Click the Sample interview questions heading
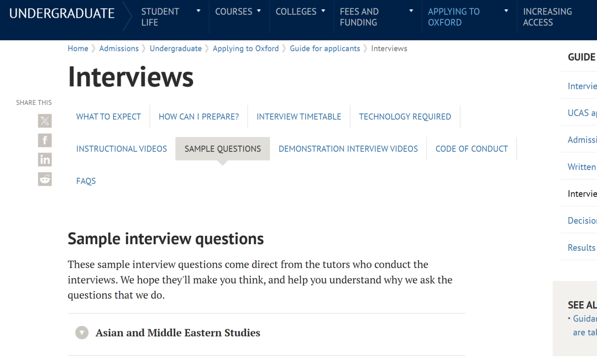Screen dimensions: 597x364 166,239
